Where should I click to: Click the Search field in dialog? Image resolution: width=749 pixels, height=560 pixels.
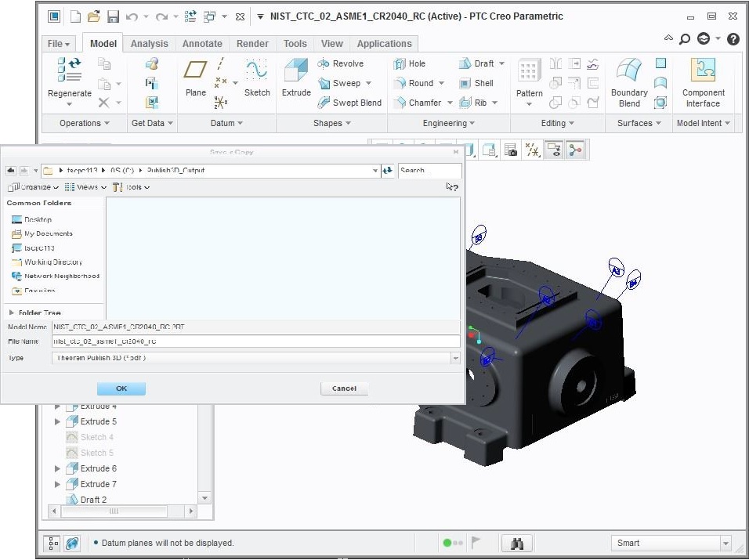[x=429, y=171]
